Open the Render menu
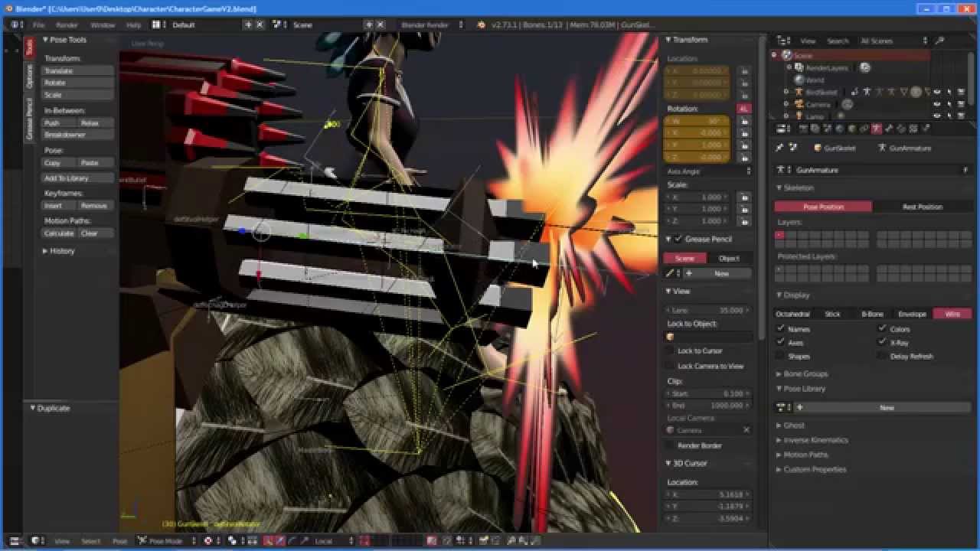 pyautogui.click(x=67, y=24)
